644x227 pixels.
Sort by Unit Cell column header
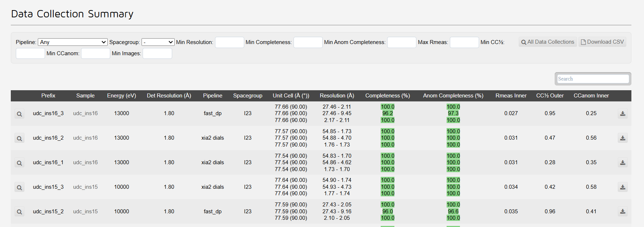[x=291, y=96]
